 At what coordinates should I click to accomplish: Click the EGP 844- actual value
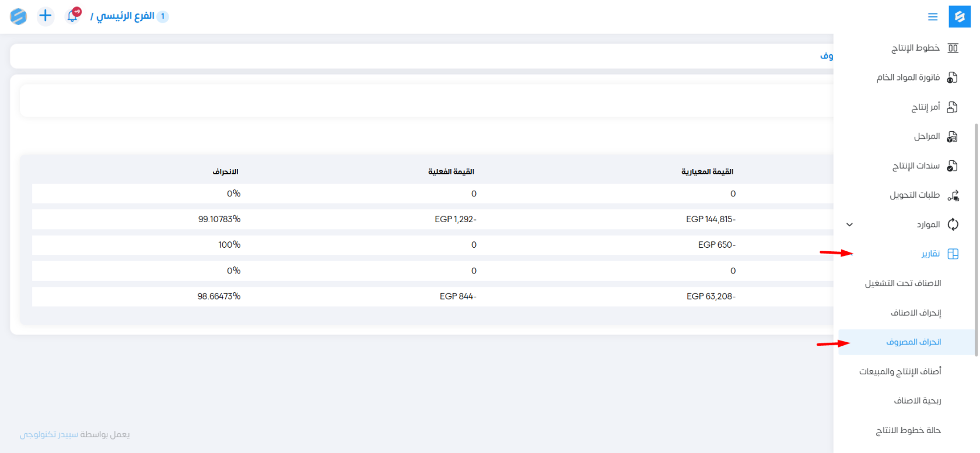[458, 296]
